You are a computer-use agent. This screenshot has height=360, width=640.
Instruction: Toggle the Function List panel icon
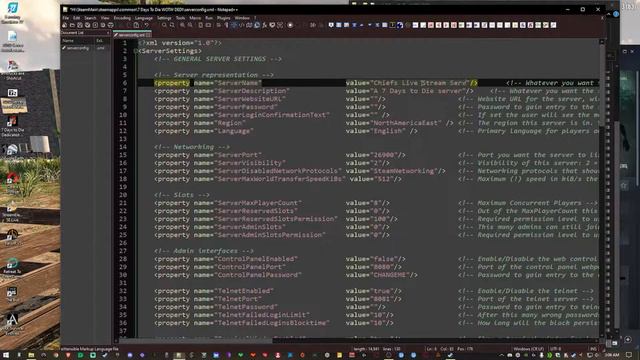pyautogui.click(x=264, y=25)
